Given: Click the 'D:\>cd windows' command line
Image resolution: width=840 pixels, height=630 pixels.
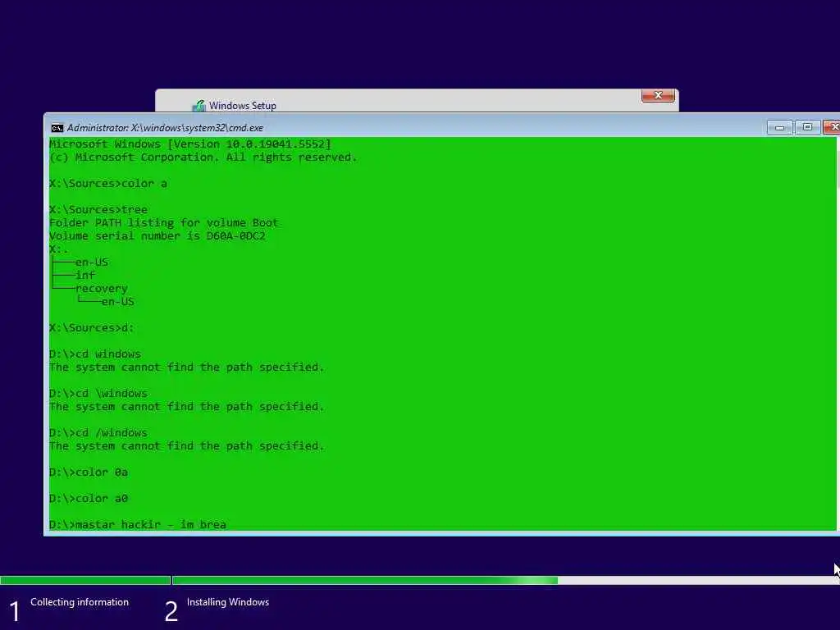Looking at the screenshot, I should tap(95, 354).
